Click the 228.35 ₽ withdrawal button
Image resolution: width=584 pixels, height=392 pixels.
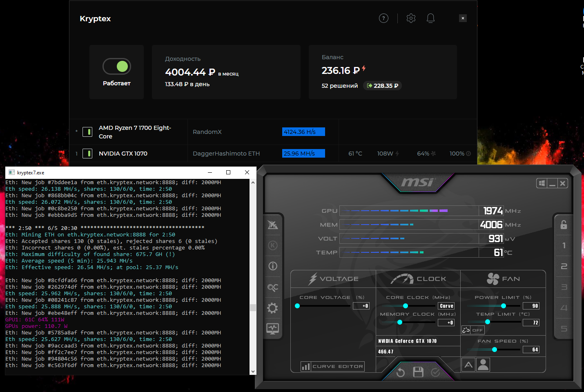click(383, 86)
